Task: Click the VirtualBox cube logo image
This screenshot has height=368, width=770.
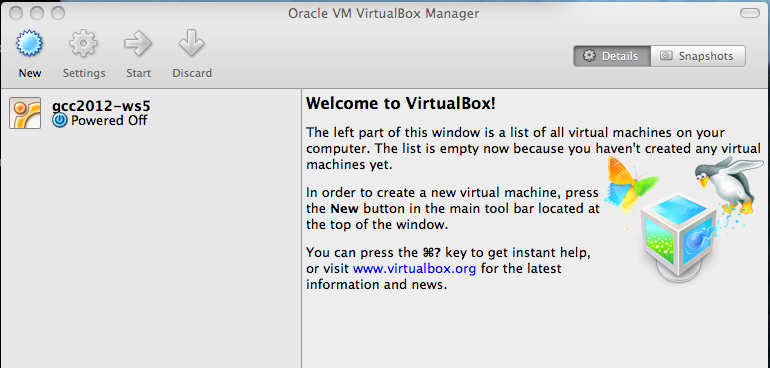Action: [680, 236]
